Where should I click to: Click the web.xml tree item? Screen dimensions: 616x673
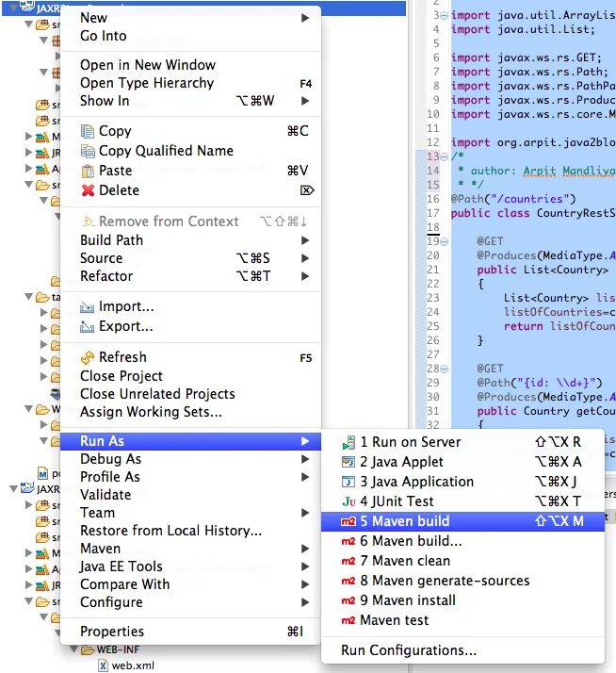pyautogui.click(x=126, y=665)
